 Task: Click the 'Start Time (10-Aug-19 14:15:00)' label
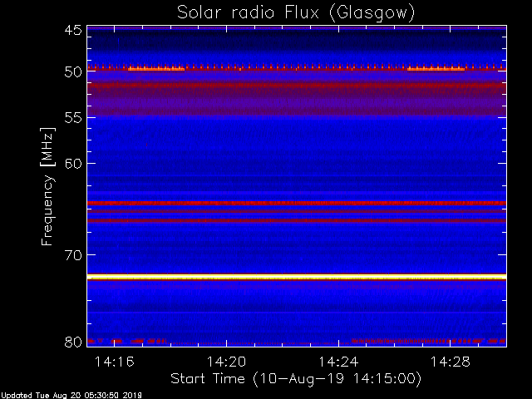tap(296, 378)
